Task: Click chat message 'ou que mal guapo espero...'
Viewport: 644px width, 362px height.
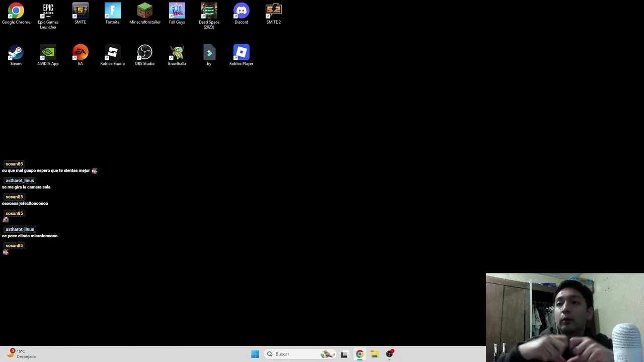Action: tap(46, 170)
